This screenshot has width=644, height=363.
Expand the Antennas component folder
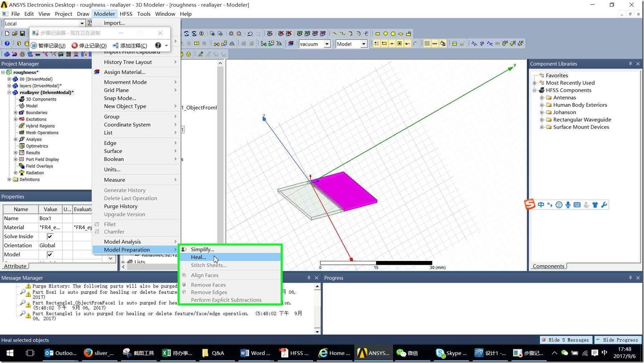pos(542,98)
